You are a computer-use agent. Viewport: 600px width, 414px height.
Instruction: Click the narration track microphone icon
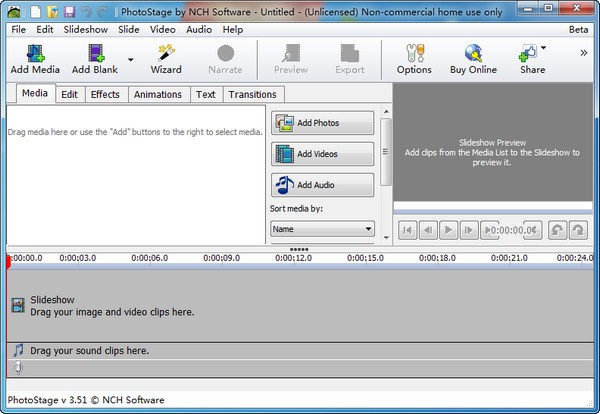[x=18, y=367]
